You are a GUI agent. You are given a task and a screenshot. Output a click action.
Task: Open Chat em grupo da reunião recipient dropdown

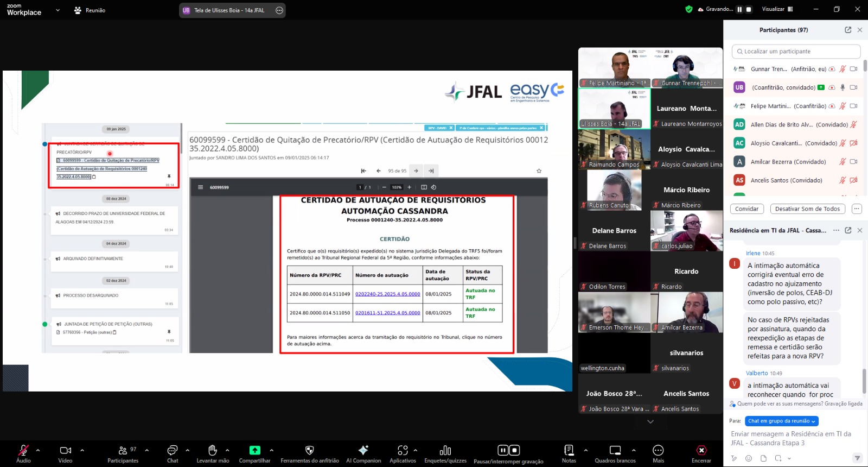coord(782,421)
